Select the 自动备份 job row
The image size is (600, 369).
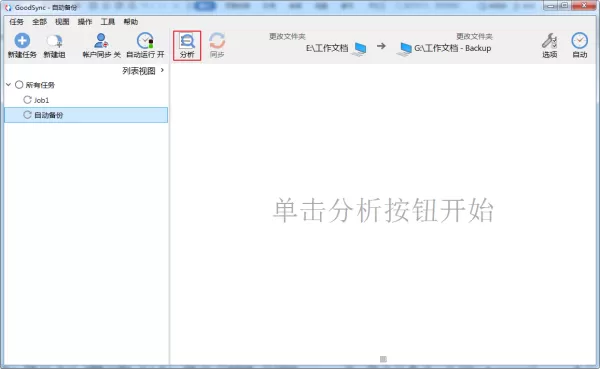86,115
